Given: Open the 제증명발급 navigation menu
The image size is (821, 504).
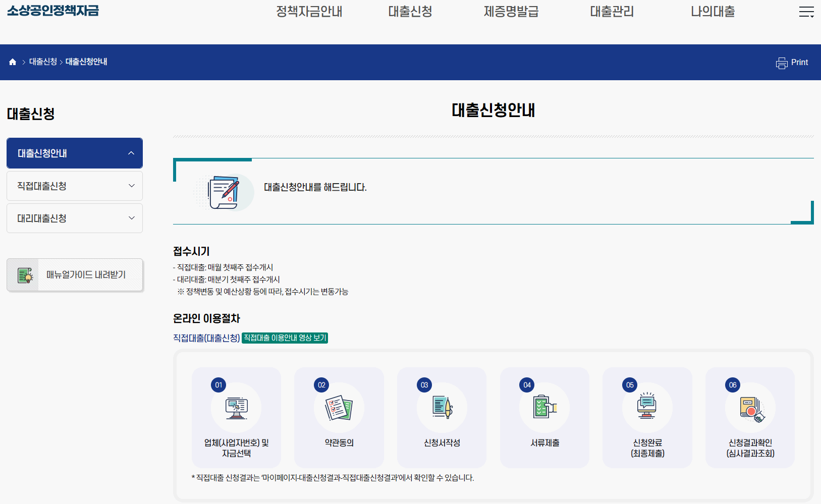Looking at the screenshot, I should tap(511, 12).
